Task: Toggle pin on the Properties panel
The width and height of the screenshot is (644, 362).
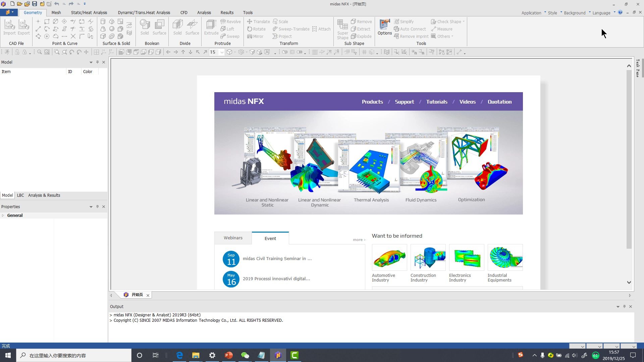Action: click(97, 206)
